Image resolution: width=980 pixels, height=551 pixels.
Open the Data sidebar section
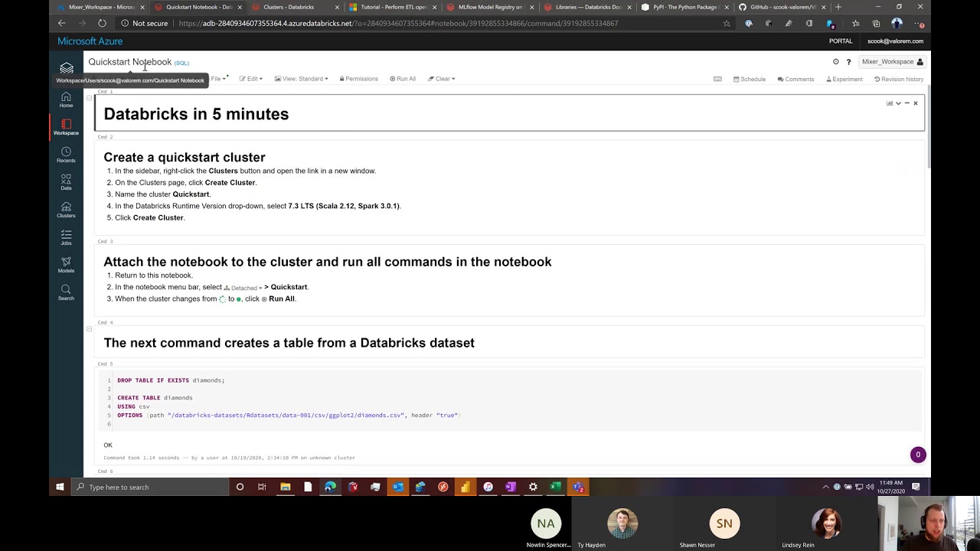(x=66, y=182)
